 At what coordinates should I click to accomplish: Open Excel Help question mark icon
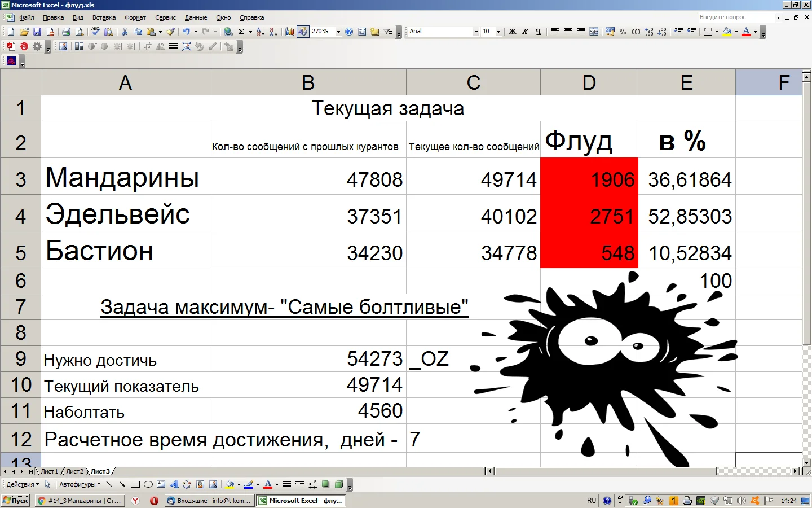(349, 32)
